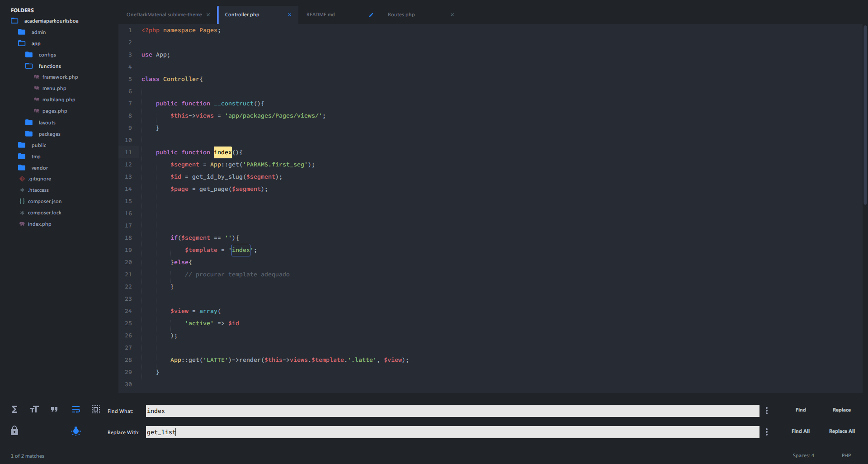
Task: Toggle whole word matching
Action: (x=54, y=409)
